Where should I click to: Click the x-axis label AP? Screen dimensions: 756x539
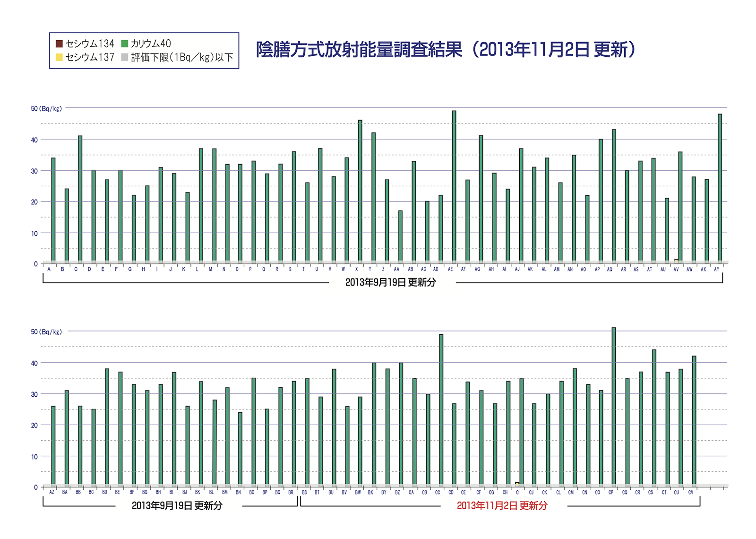coord(597,269)
